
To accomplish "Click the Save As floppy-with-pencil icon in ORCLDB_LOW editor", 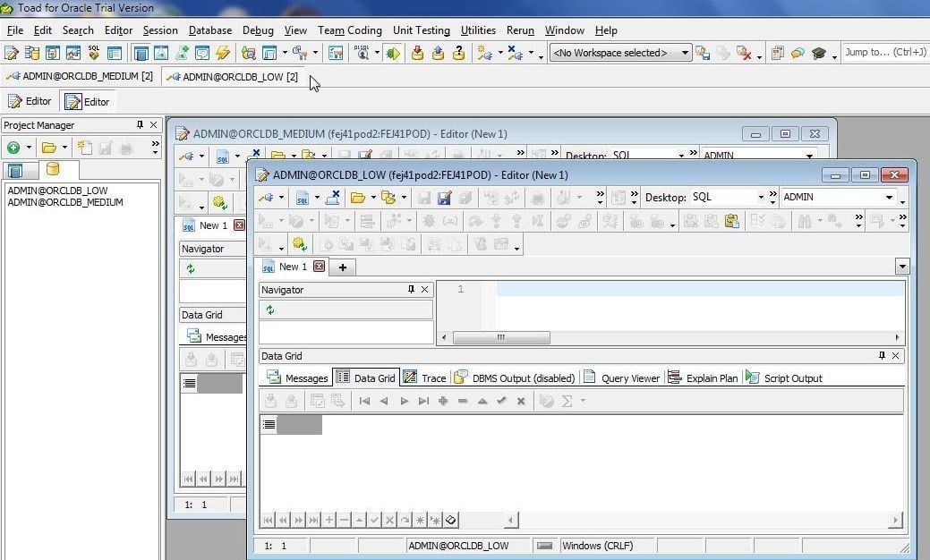I will pyautogui.click(x=444, y=198).
